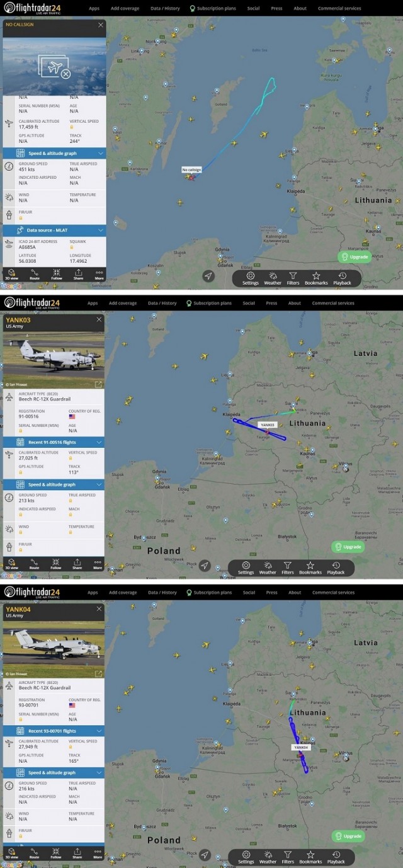Click Upgrade button in the YANK04 screenshot
The width and height of the screenshot is (403, 868).
point(347,836)
